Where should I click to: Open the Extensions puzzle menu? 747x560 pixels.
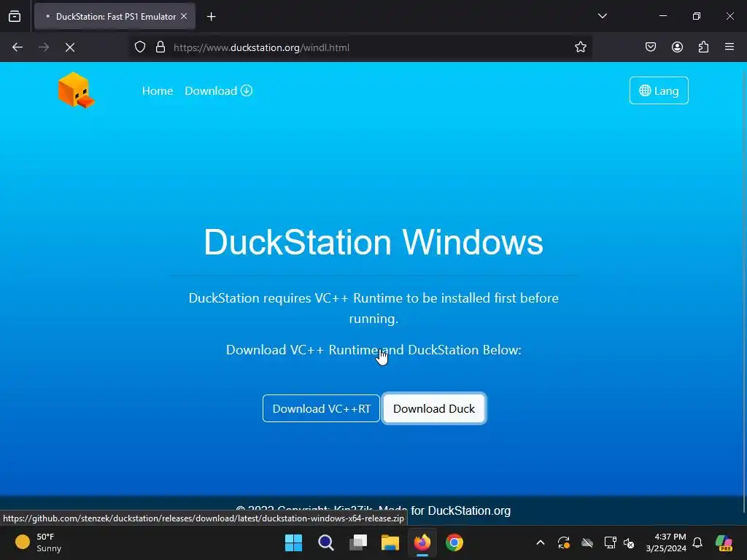tap(703, 47)
